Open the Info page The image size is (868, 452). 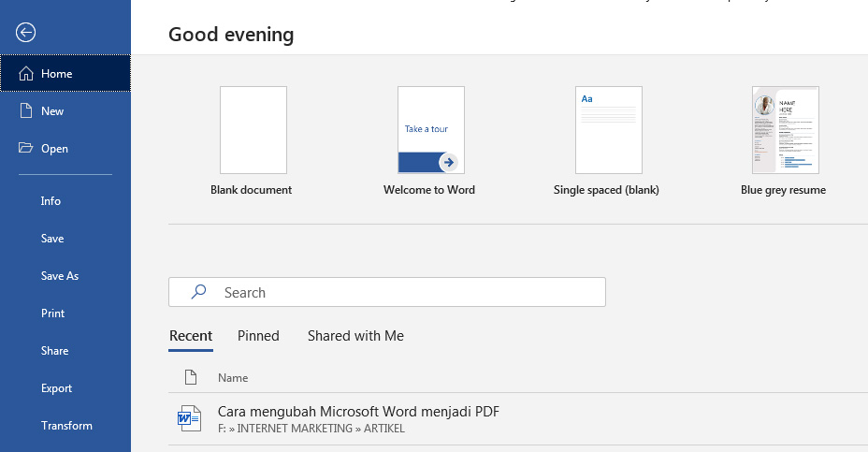pyautogui.click(x=51, y=201)
